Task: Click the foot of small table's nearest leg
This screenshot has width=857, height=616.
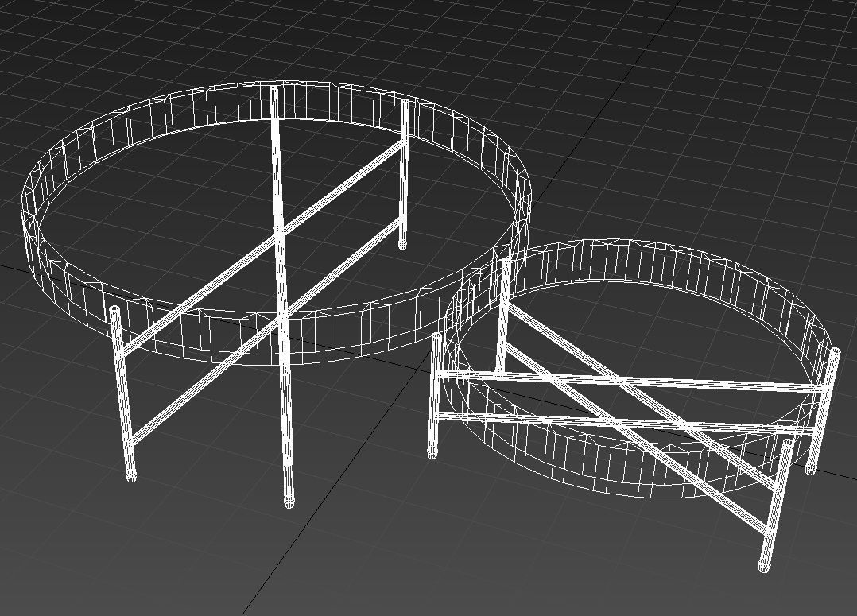Action: tap(765, 567)
